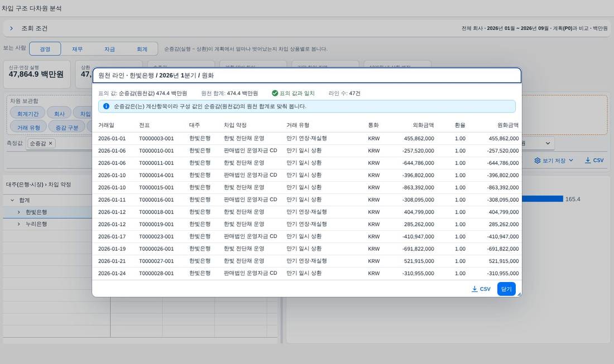The width and height of the screenshot is (614, 364).
Task: Sort by the 차입 약정 column header
Action: click(x=235, y=125)
